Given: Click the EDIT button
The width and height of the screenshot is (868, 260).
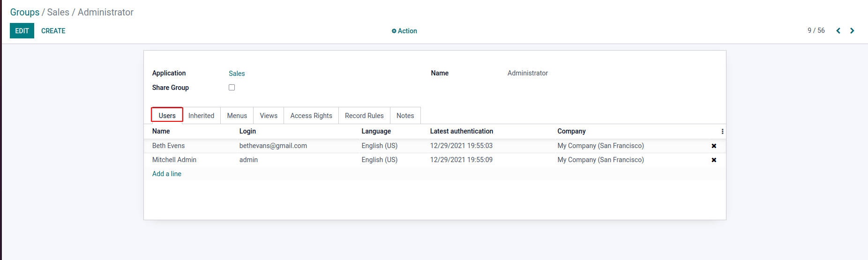Looking at the screenshot, I should 22,31.
